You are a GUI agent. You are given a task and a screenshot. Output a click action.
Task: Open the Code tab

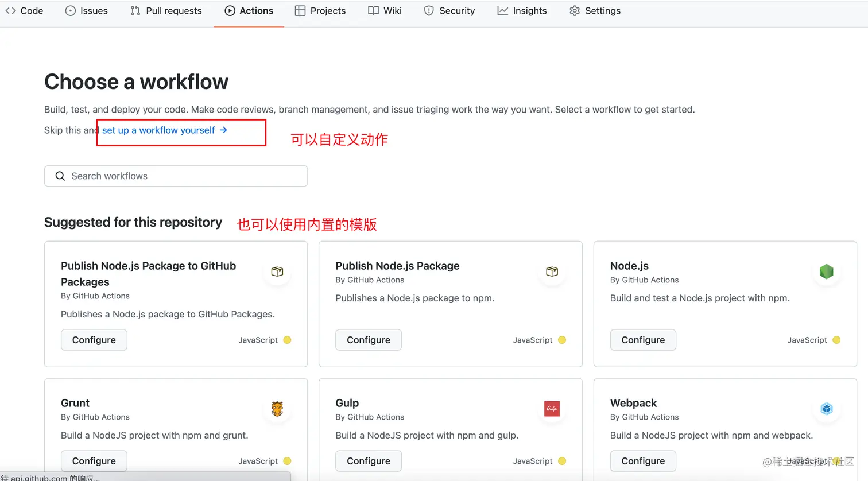[x=24, y=11]
